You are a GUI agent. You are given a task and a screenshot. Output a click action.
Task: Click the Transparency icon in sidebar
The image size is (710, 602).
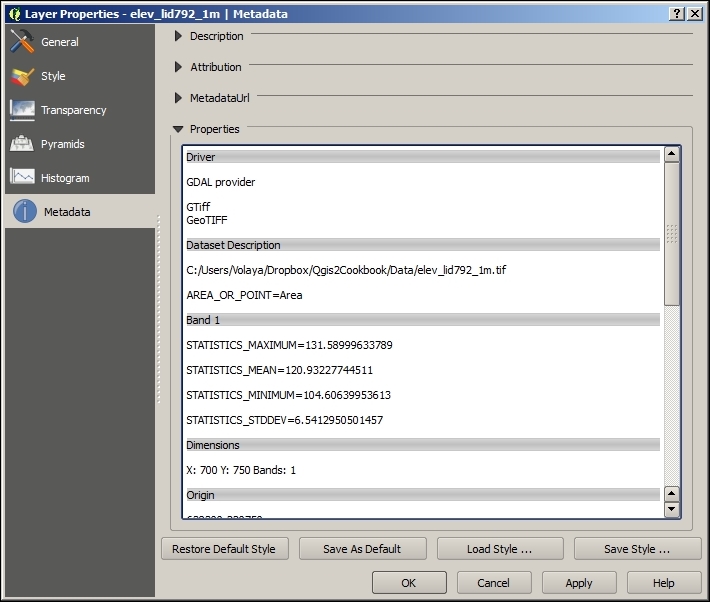click(x=22, y=110)
